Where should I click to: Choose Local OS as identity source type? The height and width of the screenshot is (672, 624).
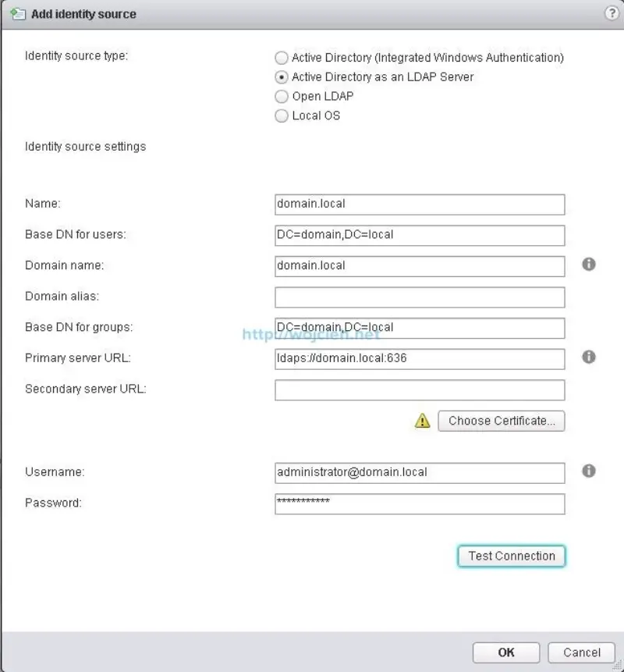(x=281, y=116)
